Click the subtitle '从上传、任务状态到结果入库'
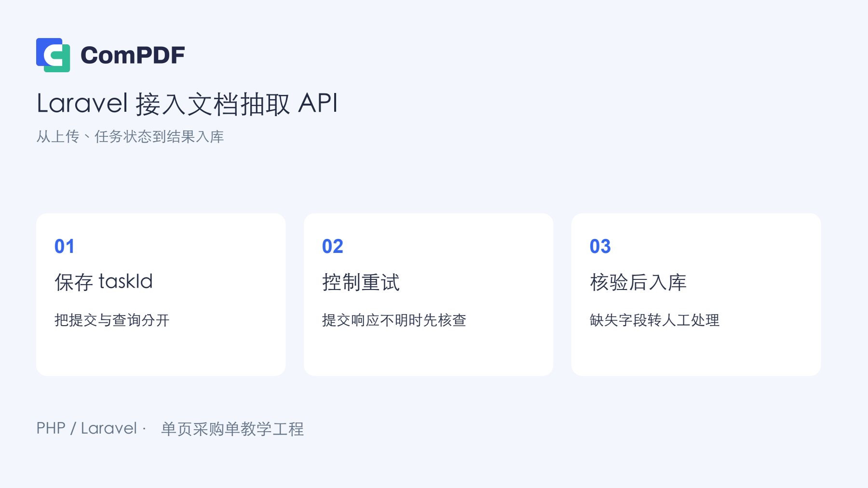Image resolution: width=868 pixels, height=488 pixels. pos(130,137)
